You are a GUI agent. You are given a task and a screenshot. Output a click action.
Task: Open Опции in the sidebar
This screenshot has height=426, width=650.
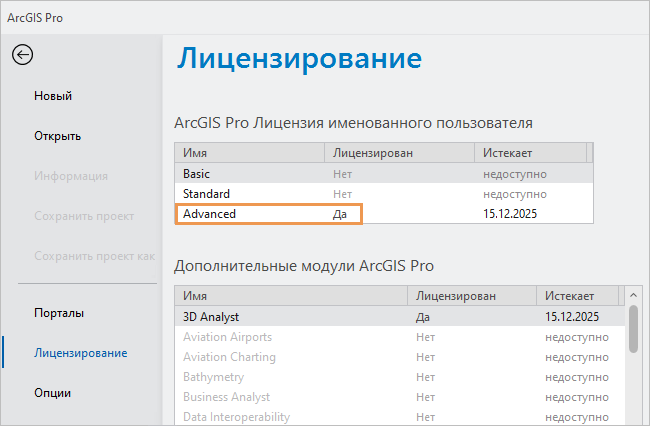[53, 393]
